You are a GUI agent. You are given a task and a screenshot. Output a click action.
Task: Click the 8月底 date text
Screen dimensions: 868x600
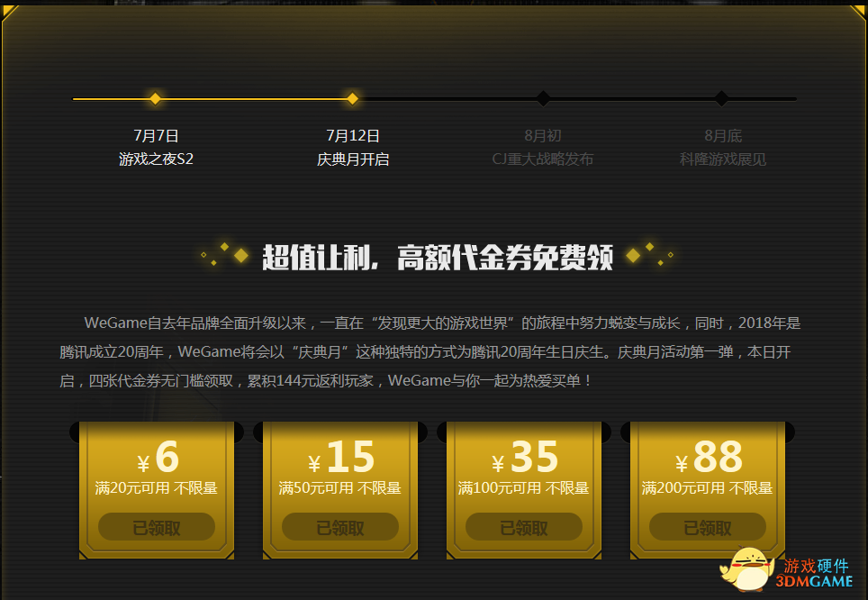(x=723, y=136)
